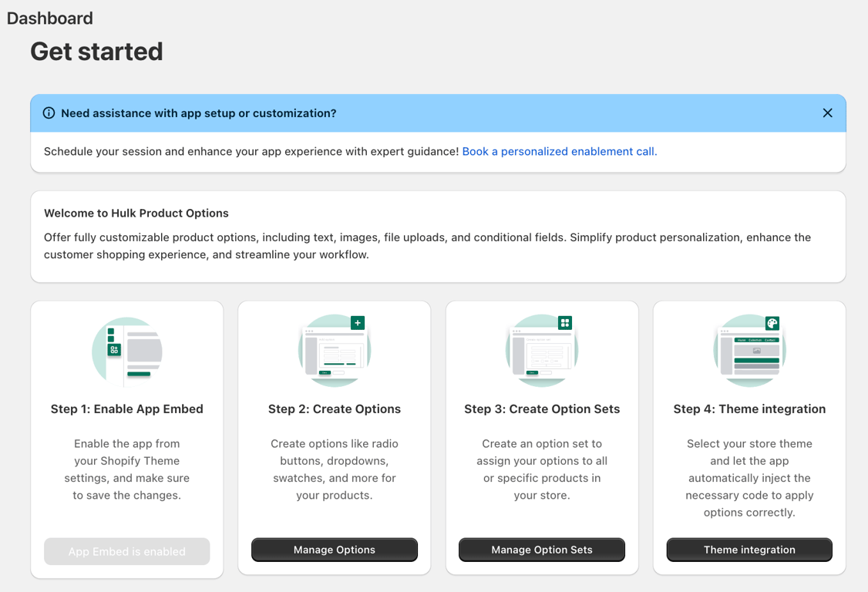Click 'Select your store theme' description
The height and width of the screenshot is (592, 868).
(749, 478)
